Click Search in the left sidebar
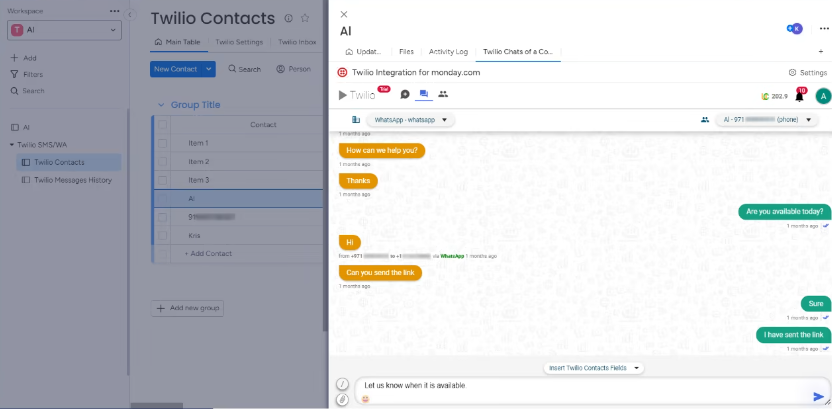 tap(28, 91)
